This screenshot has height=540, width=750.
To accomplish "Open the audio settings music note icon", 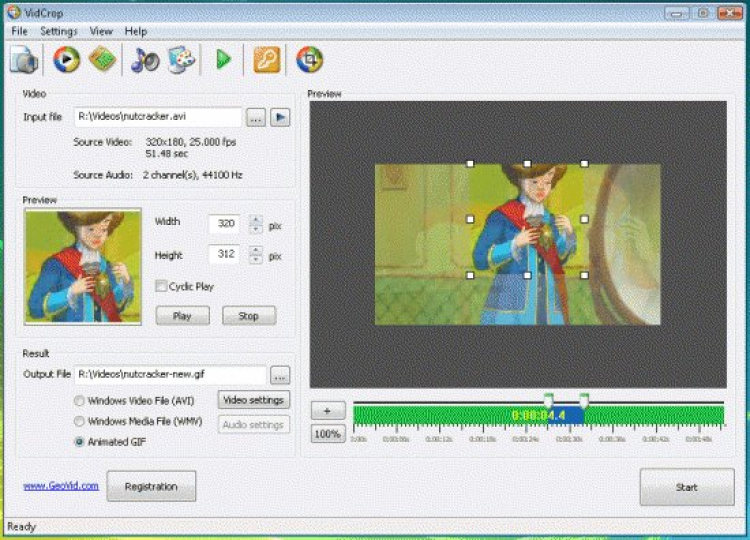I will coord(145,60).
